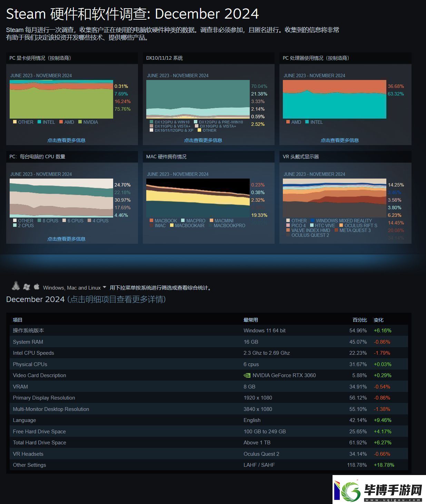Open more info link under DX10/11/12 系统
Screen dimensions: 426x504
203,140
